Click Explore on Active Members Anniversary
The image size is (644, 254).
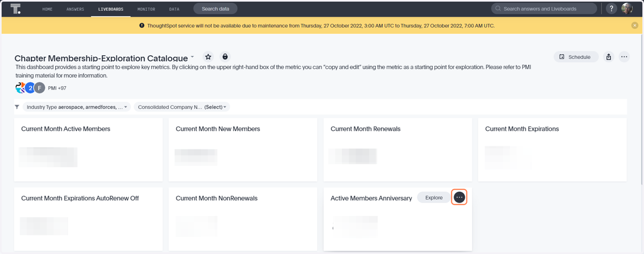pos(434,198)
